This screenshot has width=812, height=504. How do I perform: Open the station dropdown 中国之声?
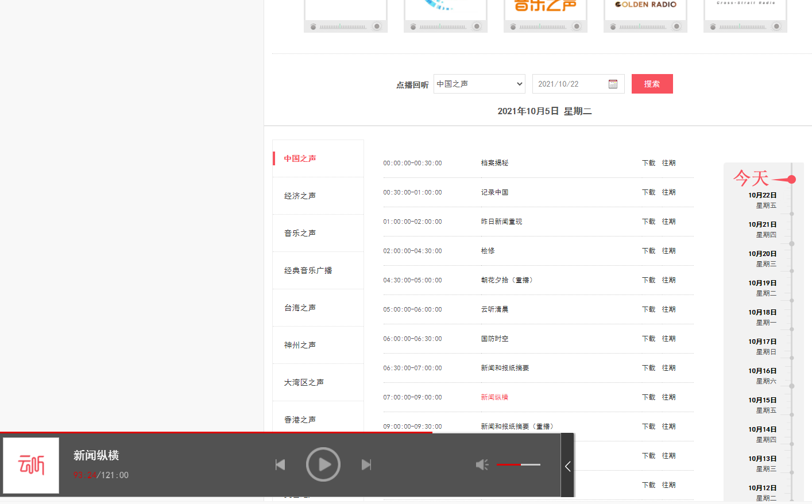point(480,84)
